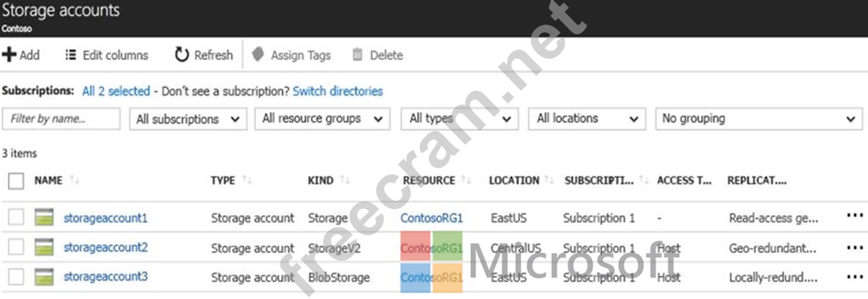Open the All locations dropdown

point(587,119)
